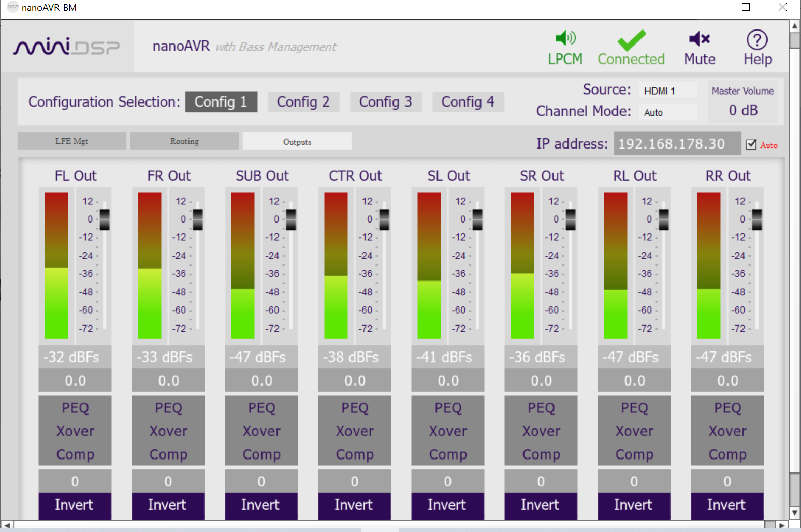801x532 pixels.
Task: Click the RR Out gain value field
Action: pyautogui.click(x=727, y=380)
